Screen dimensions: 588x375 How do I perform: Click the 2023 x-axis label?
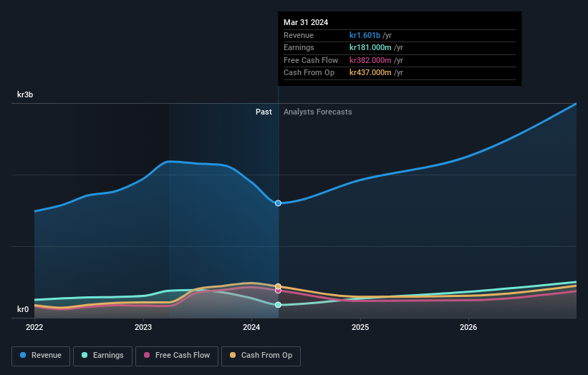143,327
